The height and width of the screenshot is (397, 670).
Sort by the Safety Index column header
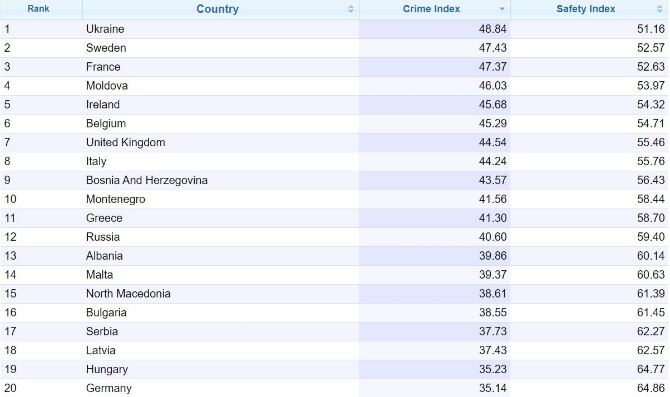click(x=585, y=9)
